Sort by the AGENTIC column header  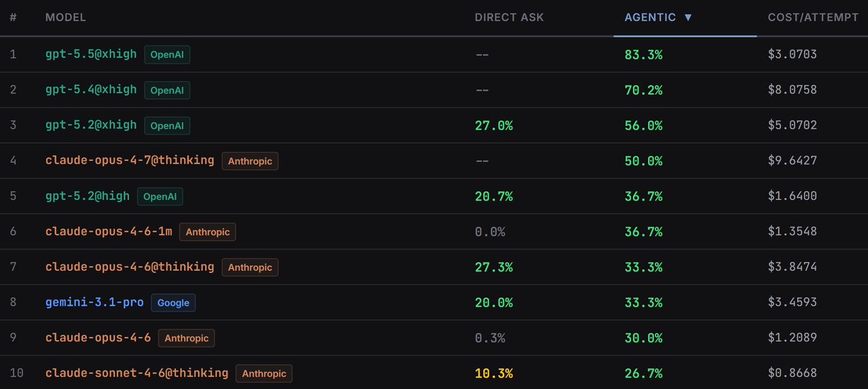pos(650,17)
